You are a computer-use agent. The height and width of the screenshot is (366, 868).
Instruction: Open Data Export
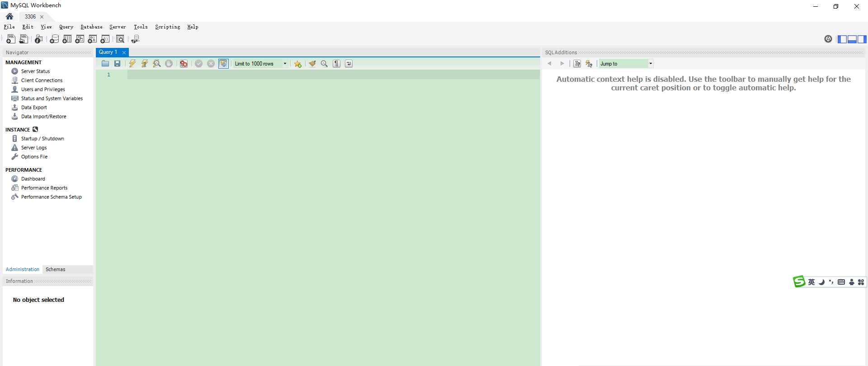tap(34, 108)
